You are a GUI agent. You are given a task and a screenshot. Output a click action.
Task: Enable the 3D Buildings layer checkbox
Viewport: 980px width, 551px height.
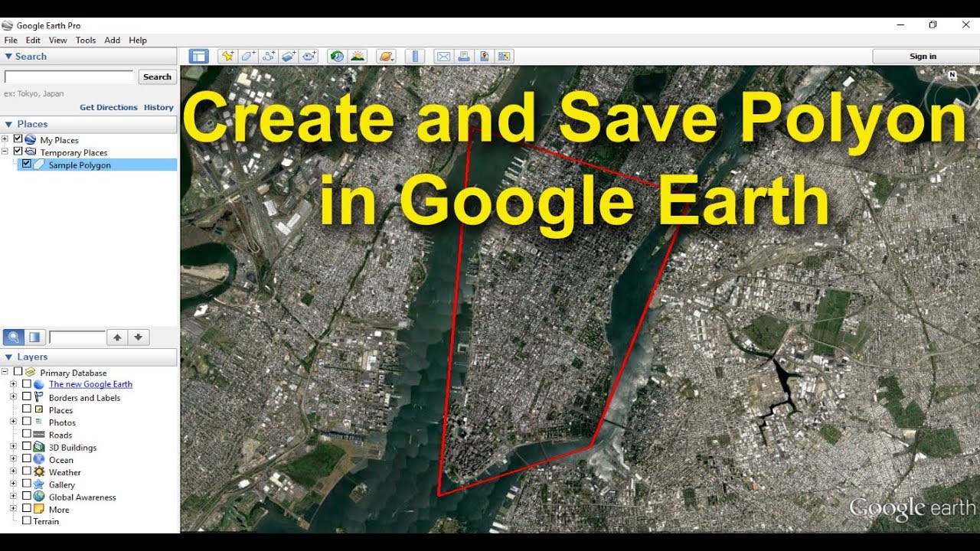click(27, 446)
